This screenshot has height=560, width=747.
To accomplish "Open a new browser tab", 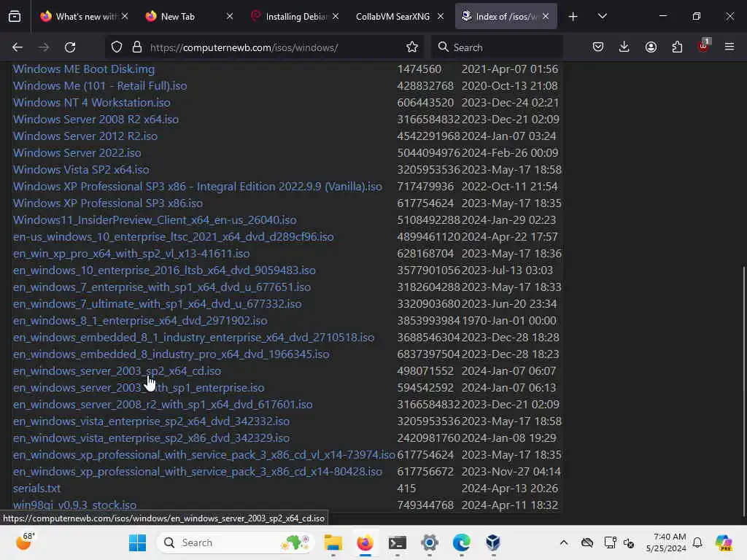I will pyautogui.click(x=573, y=17).
